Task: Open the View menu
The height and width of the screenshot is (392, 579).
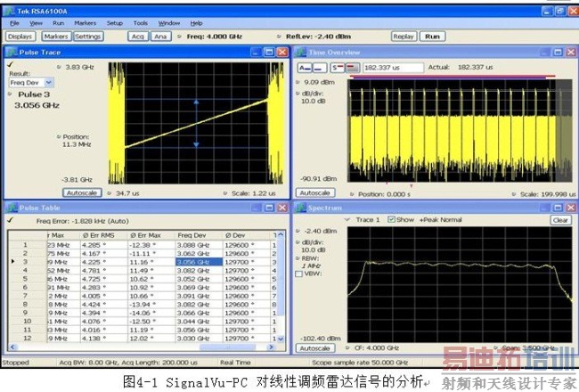Action: tap(36, 23)
